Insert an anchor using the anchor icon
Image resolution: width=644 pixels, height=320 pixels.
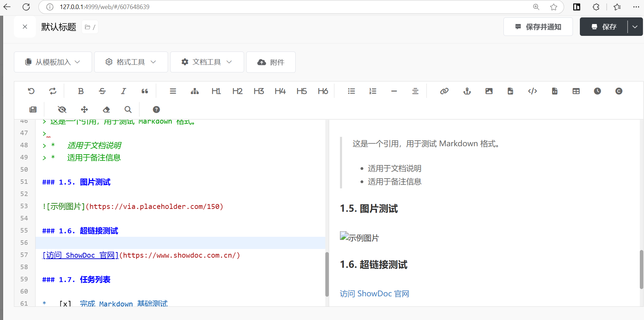467,91
